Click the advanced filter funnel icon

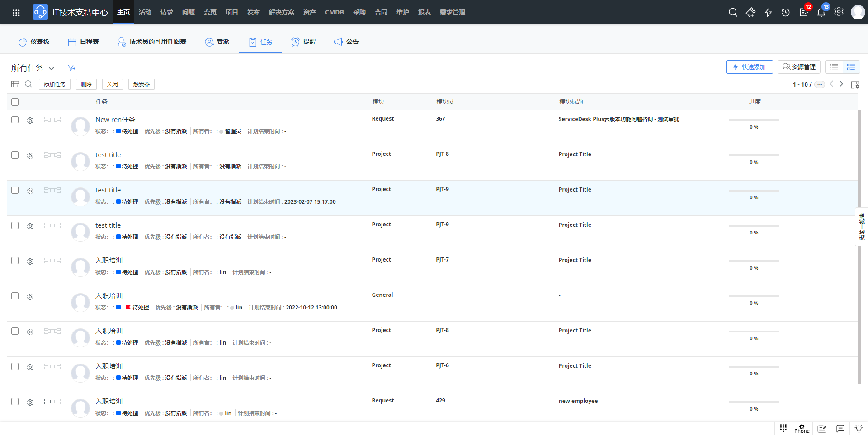[x=71, y=68]
